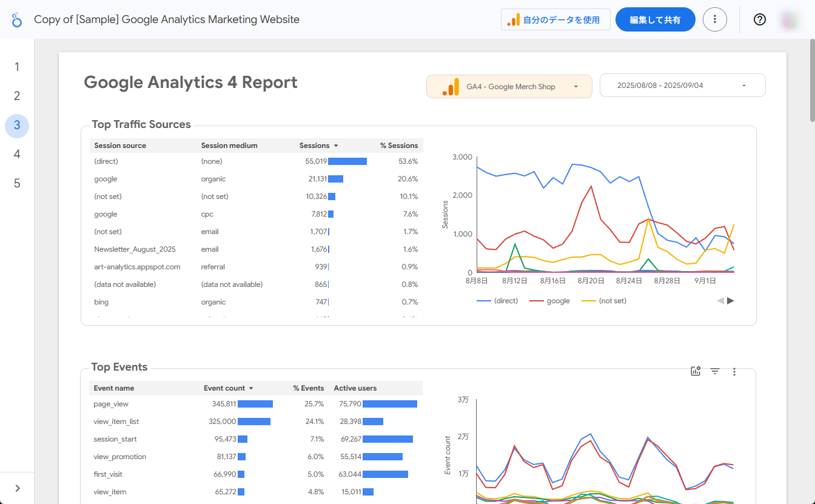Click the view_promotion event row
815x504 pixels.
tap(255, 457)
